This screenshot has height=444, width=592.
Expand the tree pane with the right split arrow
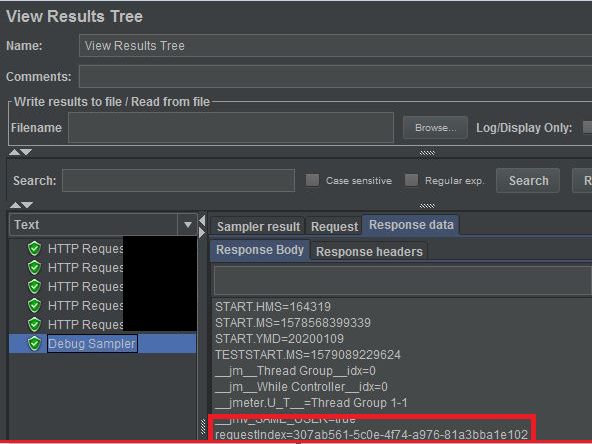click(202, 233)
